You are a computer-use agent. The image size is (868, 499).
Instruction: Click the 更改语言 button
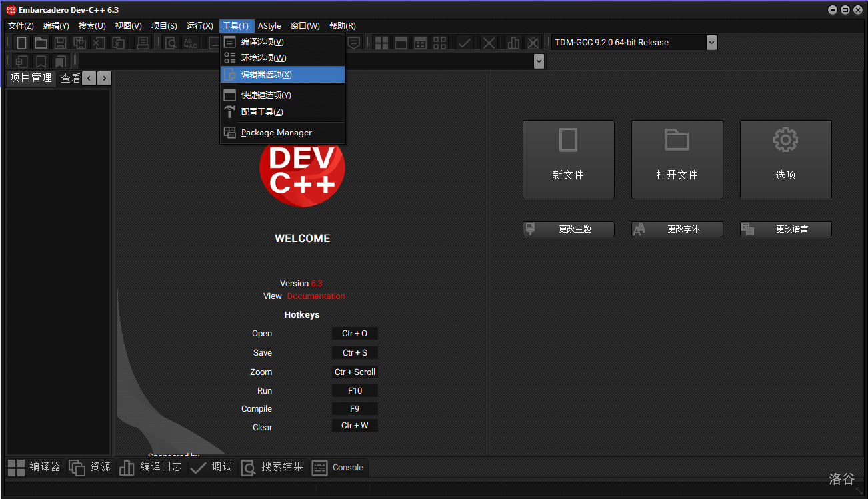pos(785,229)
